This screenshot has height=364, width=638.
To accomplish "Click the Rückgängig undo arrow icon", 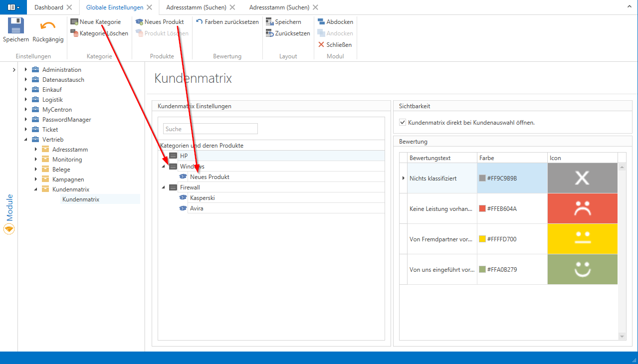I will [48, 26].
